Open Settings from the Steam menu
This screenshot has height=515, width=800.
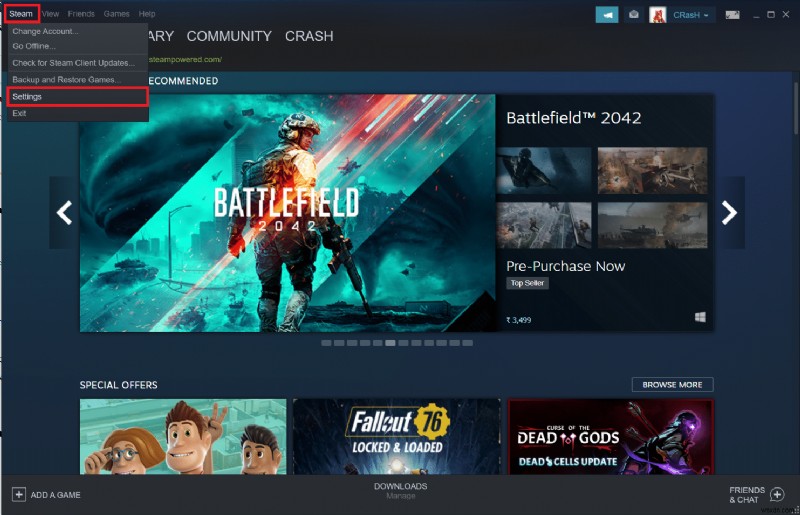pyautogui.click(x=78, y=96)
